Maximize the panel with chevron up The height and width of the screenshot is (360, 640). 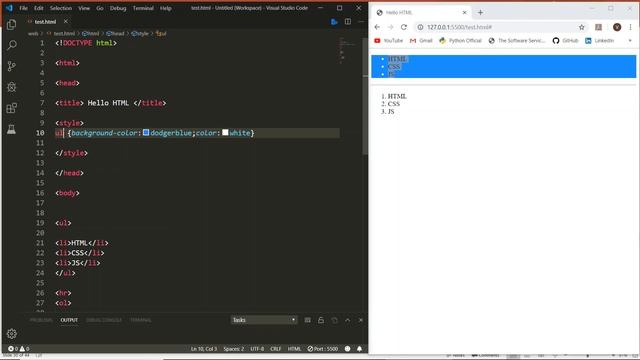point(347,320)
